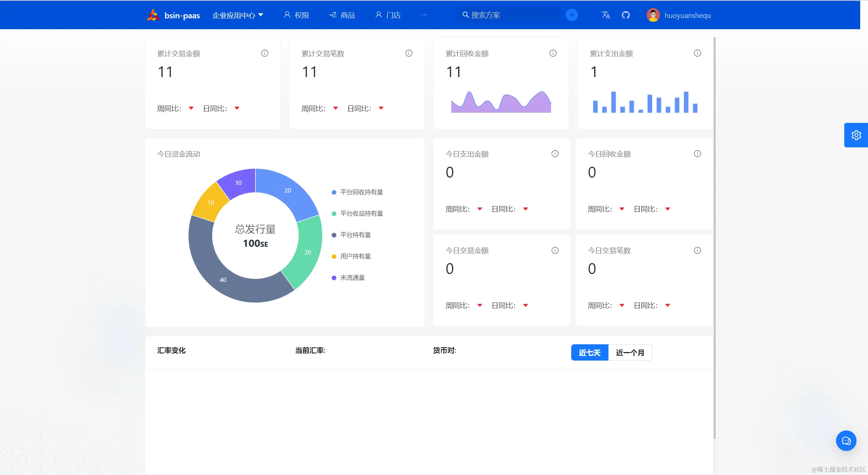Toggle 用户持有量 legend item
Viewport: 868px width, 475px height.
[x=355, y=256]
